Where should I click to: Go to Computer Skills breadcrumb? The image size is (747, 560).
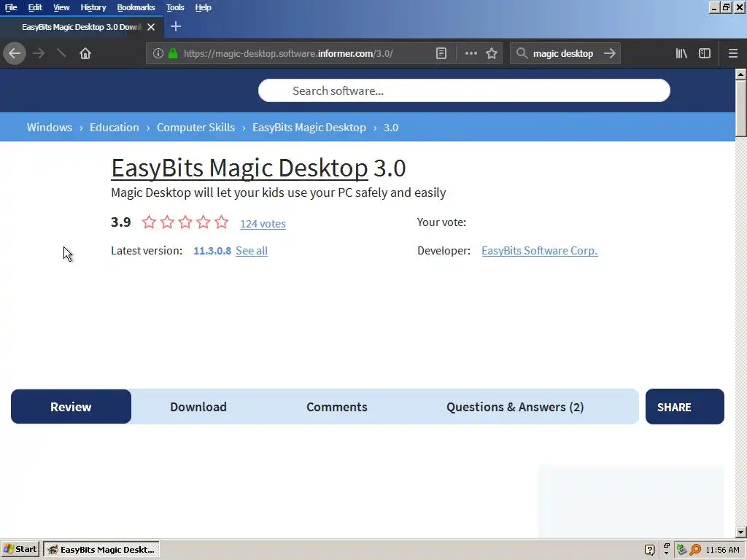click(x=196, y=127)
